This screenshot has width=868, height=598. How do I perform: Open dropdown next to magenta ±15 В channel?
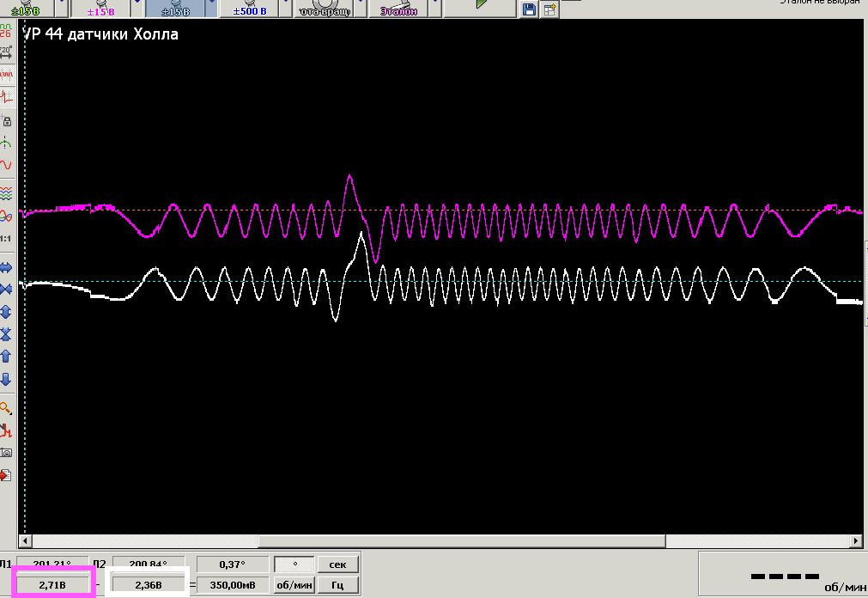coord(136,9)
